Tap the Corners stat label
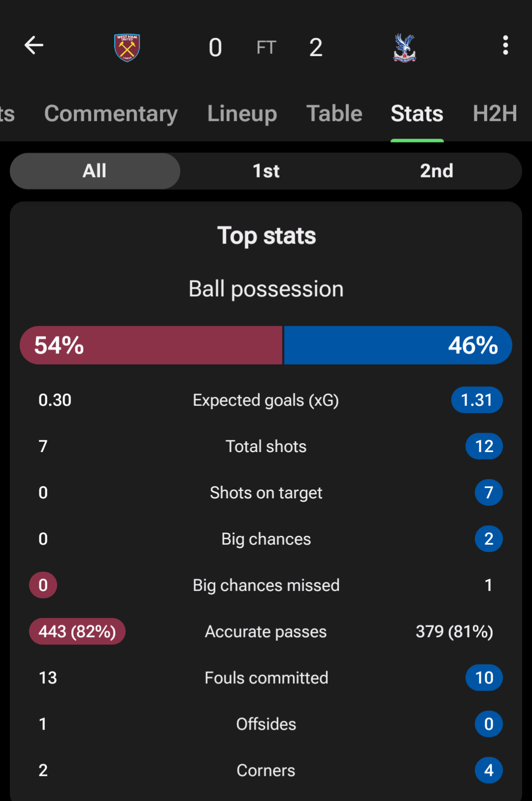532x801 pixels. click(266, 770)
